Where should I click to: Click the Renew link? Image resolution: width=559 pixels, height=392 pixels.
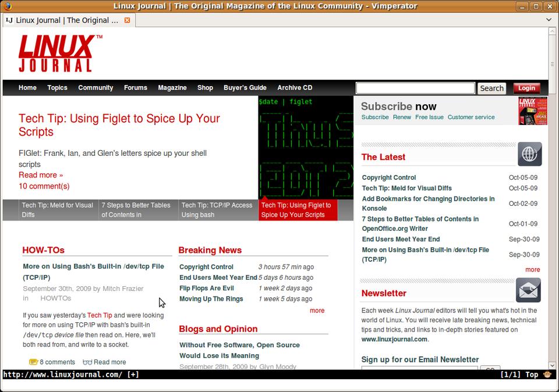(402, 117)
